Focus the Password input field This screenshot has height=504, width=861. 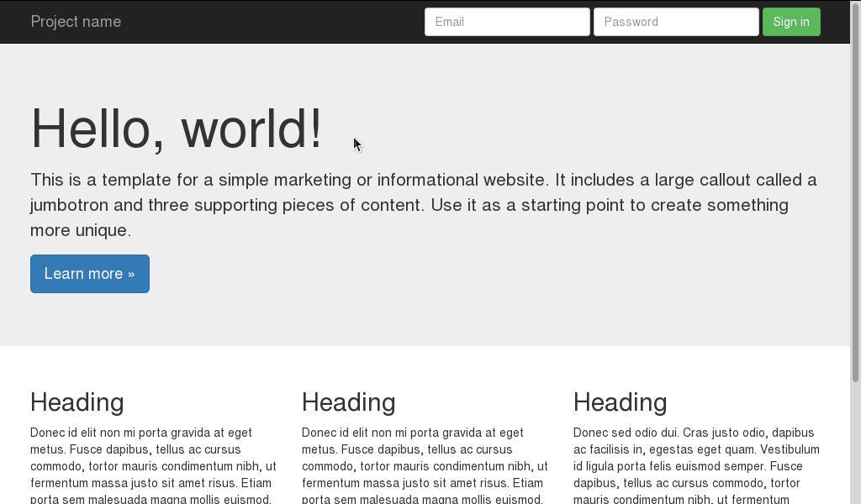pyautogui.click(x=677, y=22)
